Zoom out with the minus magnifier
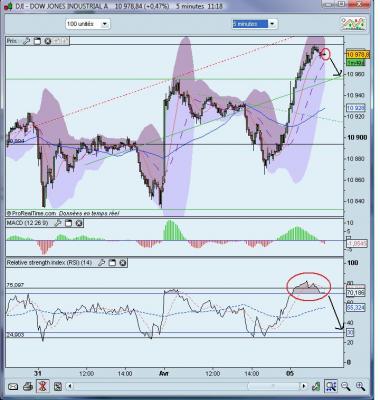Image resolution: width=380 pixels, height=400 pixels. [346, 387]
